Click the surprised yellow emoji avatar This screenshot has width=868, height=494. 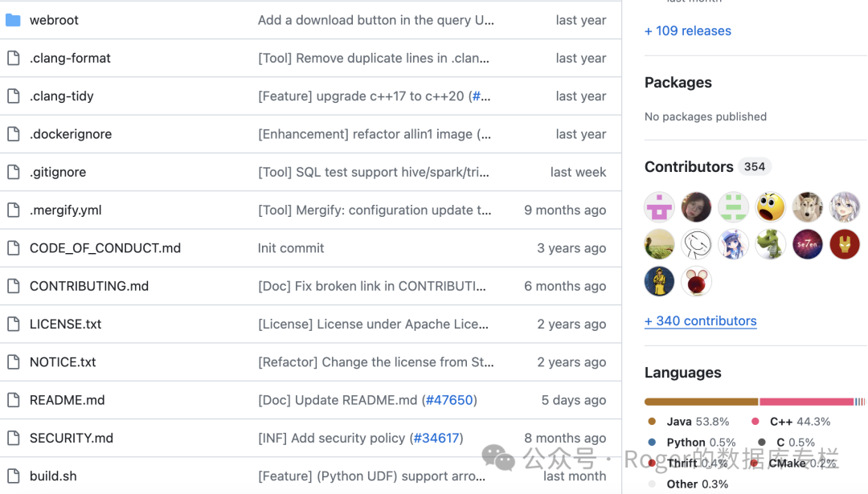click(x=771, y=207)
